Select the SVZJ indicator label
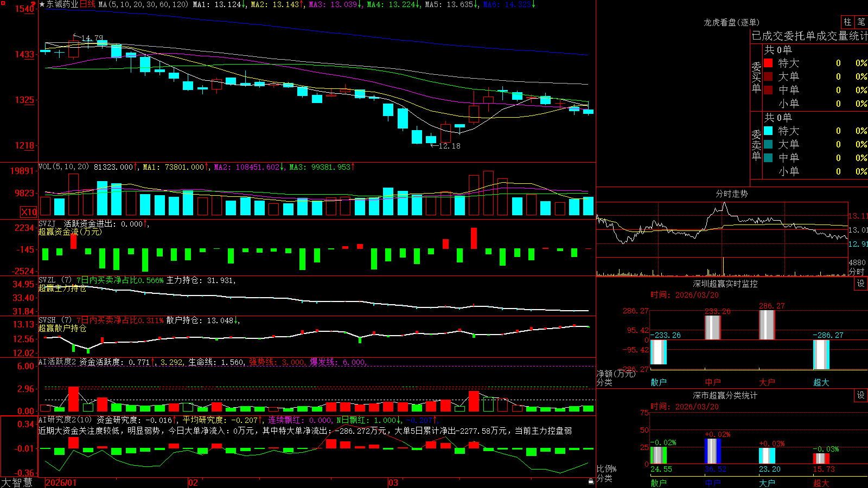The image size is (868, 488). pos(47,223)
